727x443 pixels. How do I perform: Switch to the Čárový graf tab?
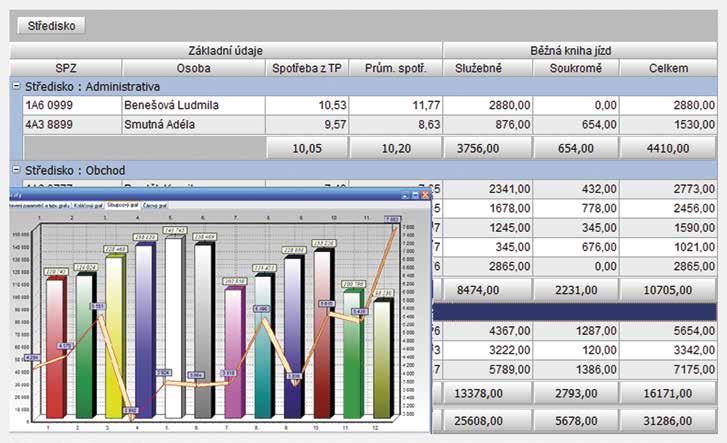(x=155, y=205)
